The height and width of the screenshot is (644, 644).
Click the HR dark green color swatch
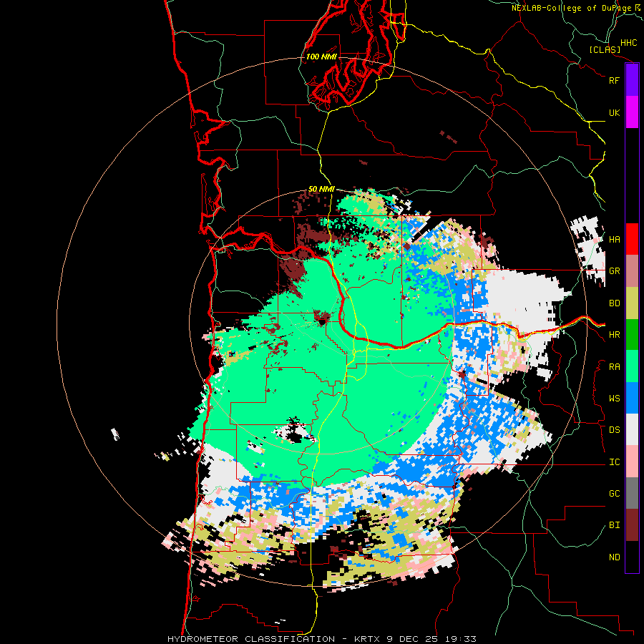pos(632,334)
